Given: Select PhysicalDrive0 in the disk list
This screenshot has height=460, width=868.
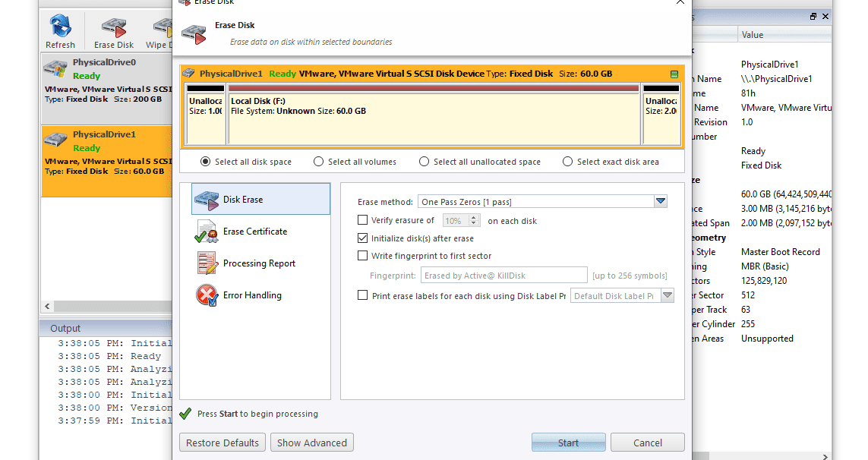Looking at the screenshot, I should click(x=107, y=89).
